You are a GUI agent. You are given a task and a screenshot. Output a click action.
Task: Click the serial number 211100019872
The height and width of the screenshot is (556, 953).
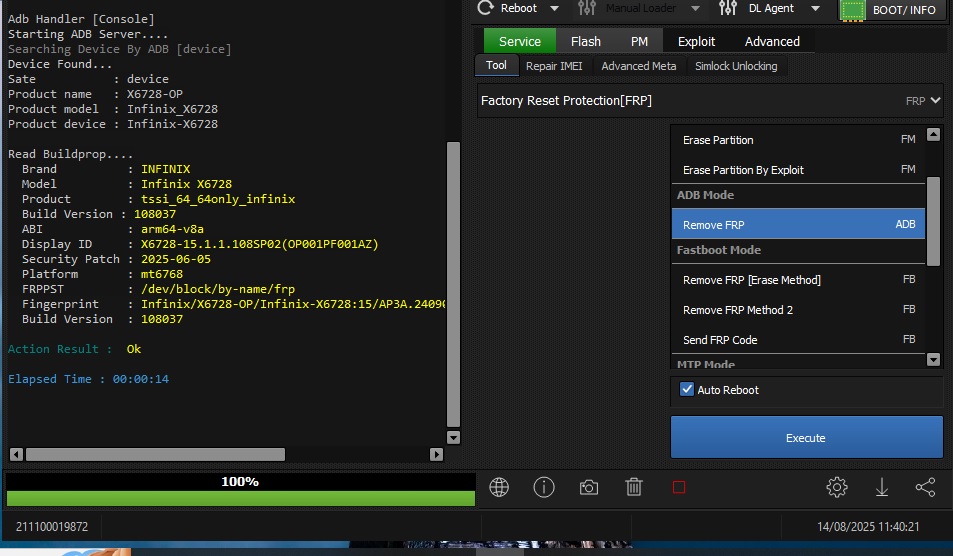coord(52,527)
